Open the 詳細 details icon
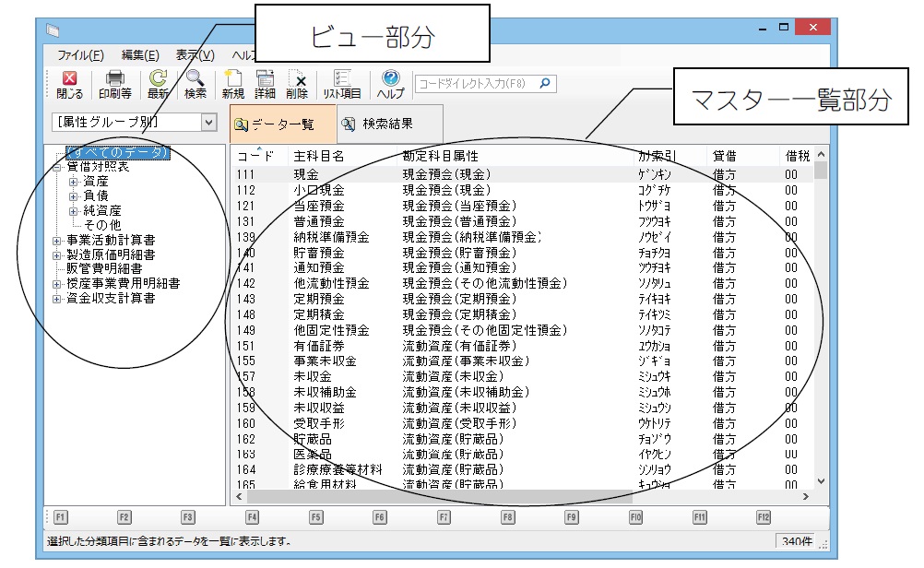 [265, 84]
